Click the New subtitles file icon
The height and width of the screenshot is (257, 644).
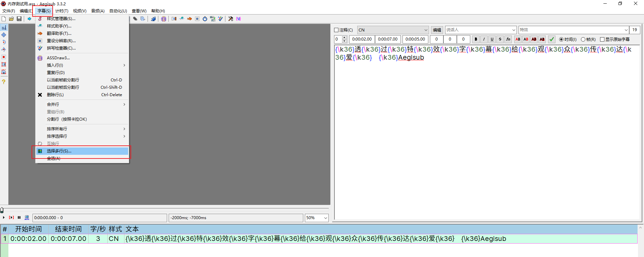(4, 19)
